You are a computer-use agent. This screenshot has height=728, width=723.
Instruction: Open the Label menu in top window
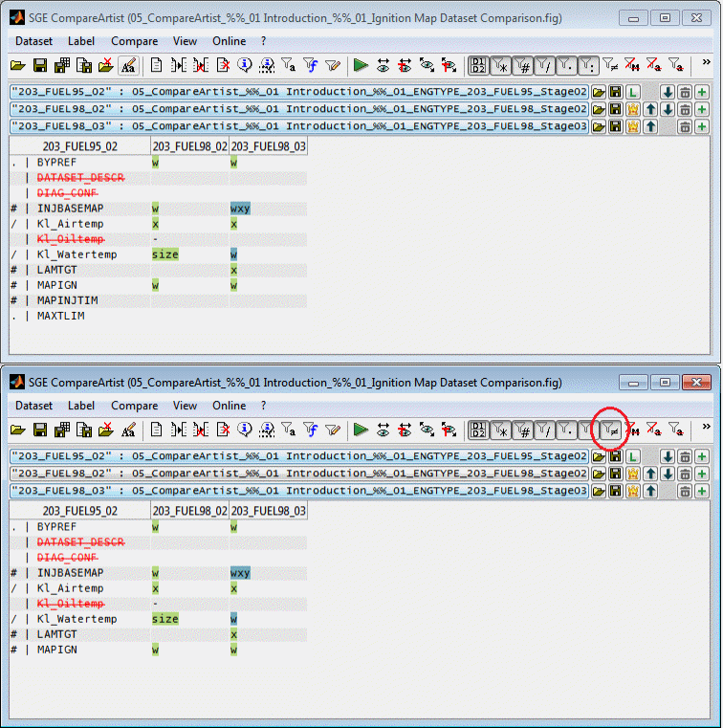[x=81, y=41]
